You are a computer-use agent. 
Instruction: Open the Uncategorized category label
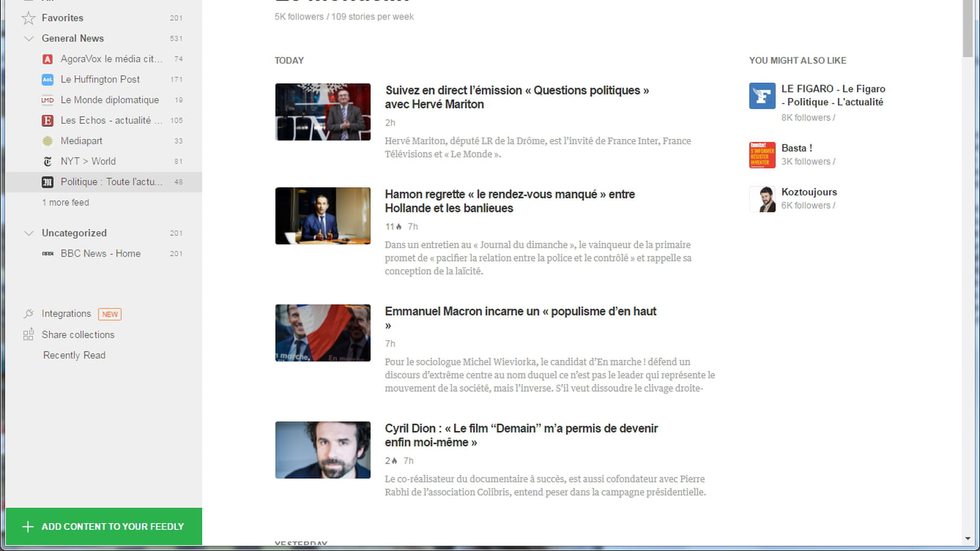[x=74, y=233]
